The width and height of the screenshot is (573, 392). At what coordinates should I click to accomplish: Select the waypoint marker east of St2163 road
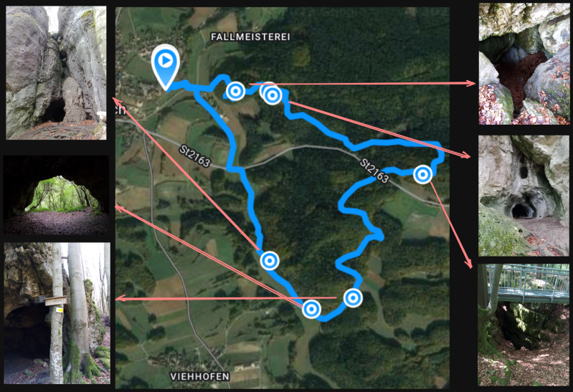point(423,174)
